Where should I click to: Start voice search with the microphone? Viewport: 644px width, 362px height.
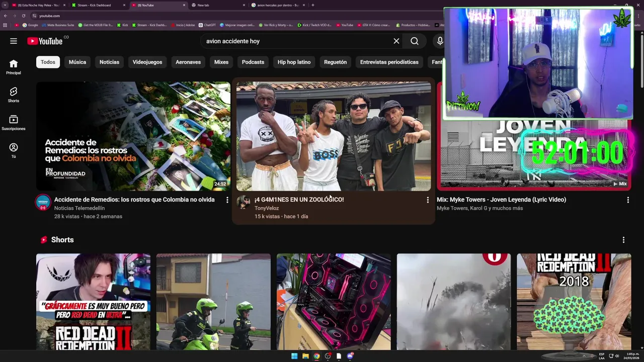click(440, 41)
